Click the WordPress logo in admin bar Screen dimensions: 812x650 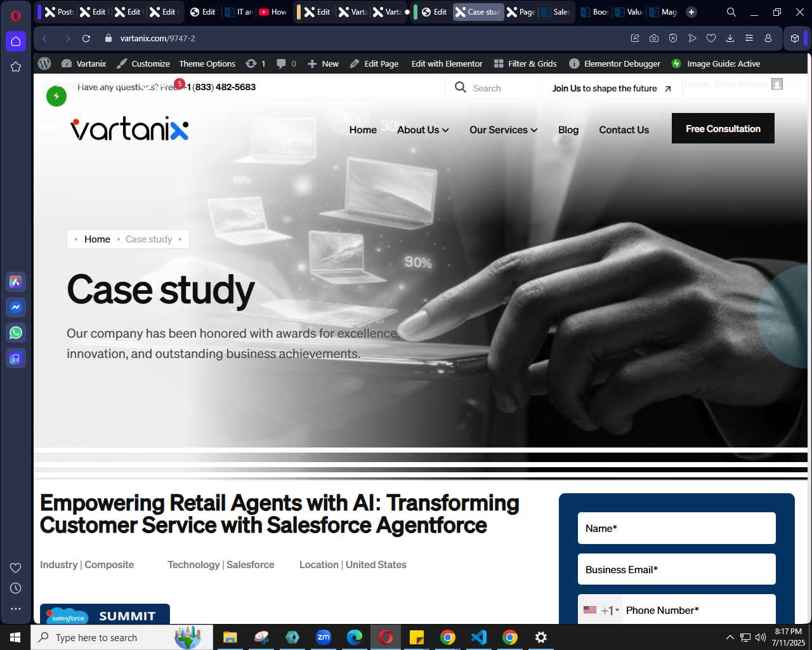(44, 63)
